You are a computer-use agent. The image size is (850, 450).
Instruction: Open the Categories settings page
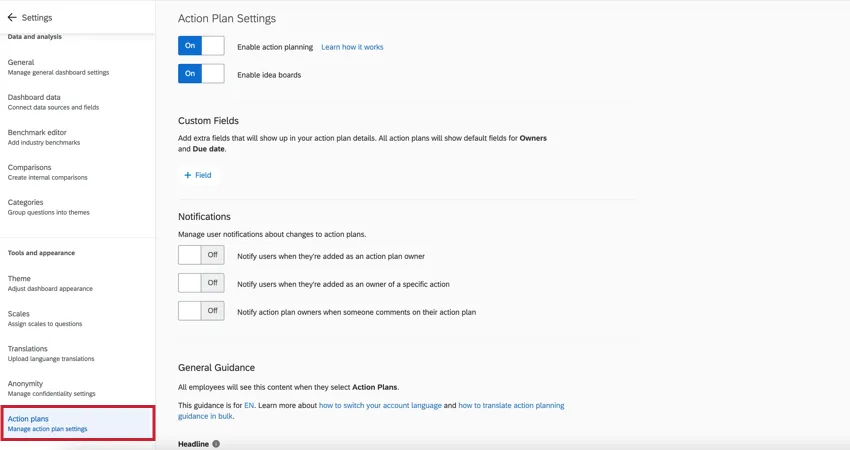click(48, 207)
